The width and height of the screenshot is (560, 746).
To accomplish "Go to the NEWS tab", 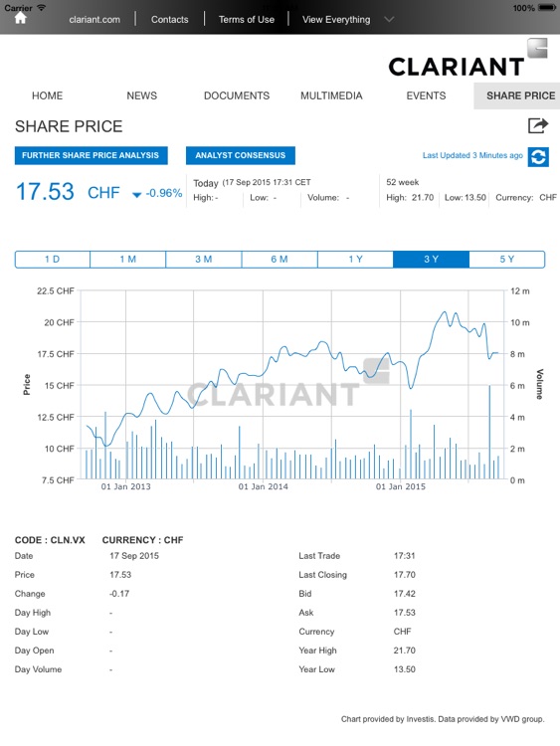I will 142,95.
